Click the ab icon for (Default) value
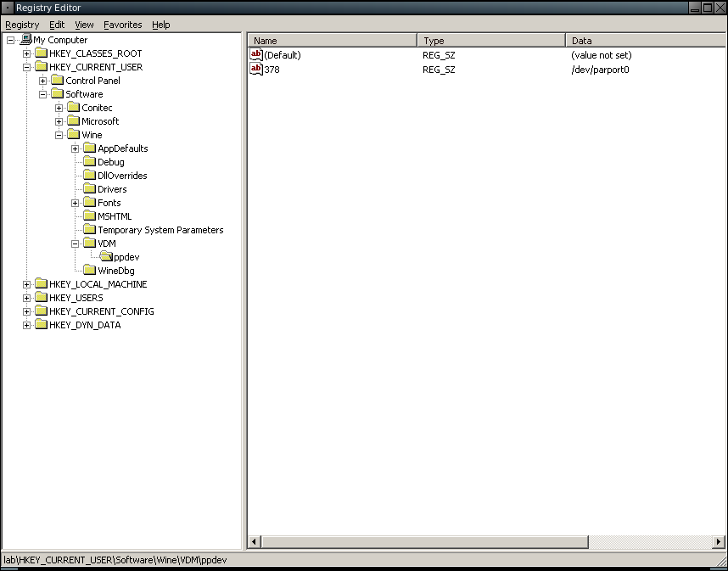 click(x=256, y=55)
